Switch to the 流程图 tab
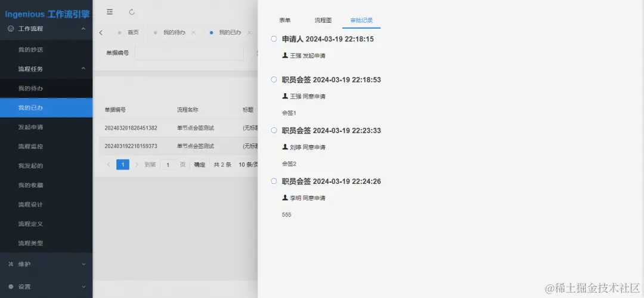Screen dimensions: 644x298 click(x=323, y=20)
